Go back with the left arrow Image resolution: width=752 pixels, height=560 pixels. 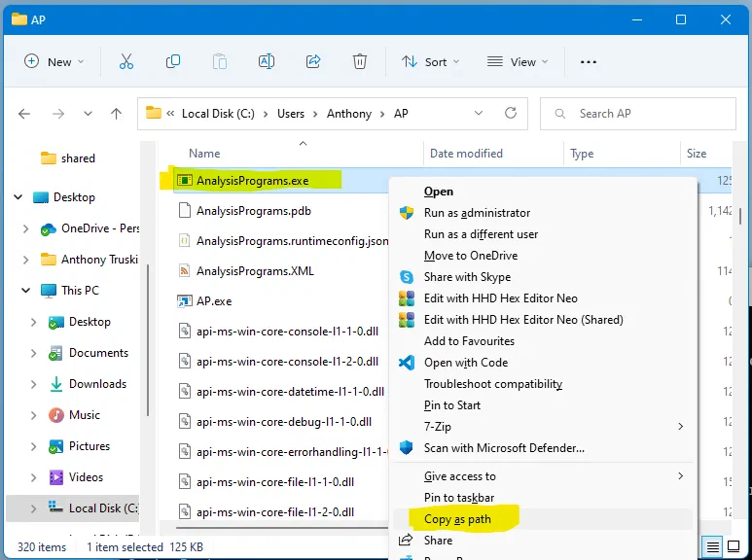[x=24, y=114]
